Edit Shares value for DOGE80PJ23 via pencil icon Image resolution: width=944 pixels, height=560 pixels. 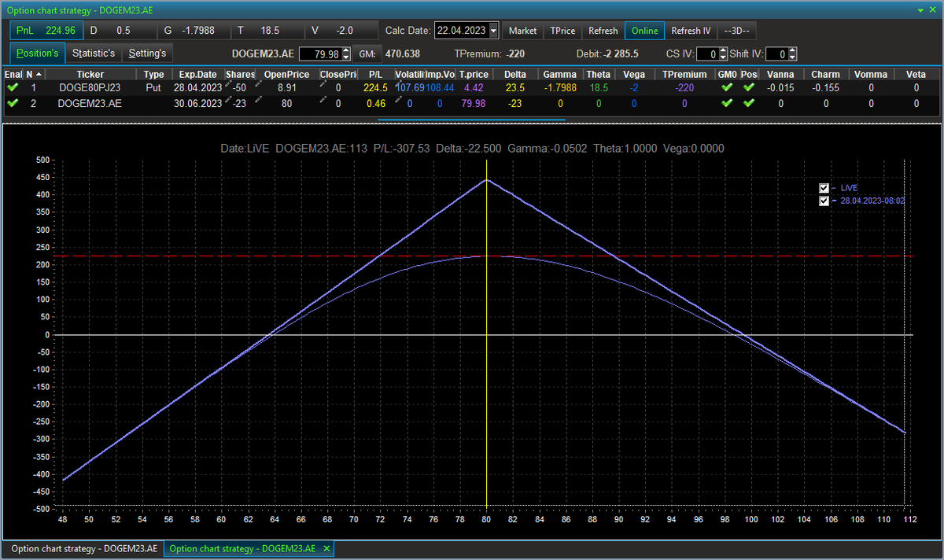(x=230, y=83)
